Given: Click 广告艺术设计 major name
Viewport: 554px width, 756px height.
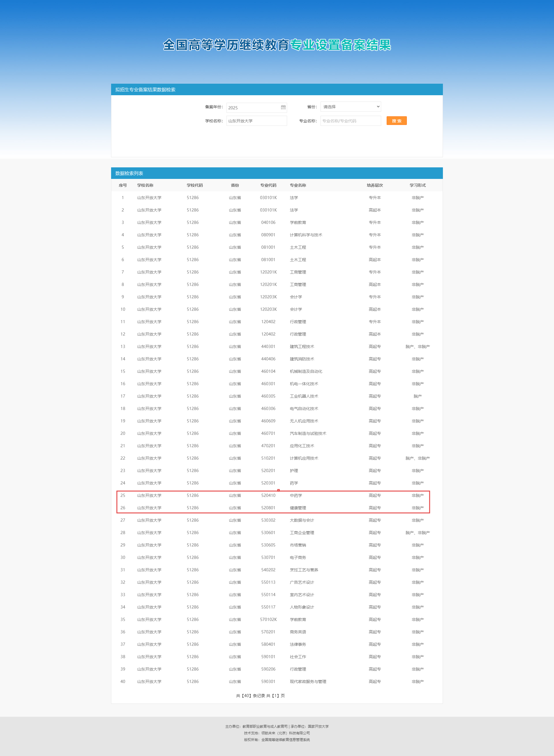Looking at the screenshot, I should [x=302, y=582].
